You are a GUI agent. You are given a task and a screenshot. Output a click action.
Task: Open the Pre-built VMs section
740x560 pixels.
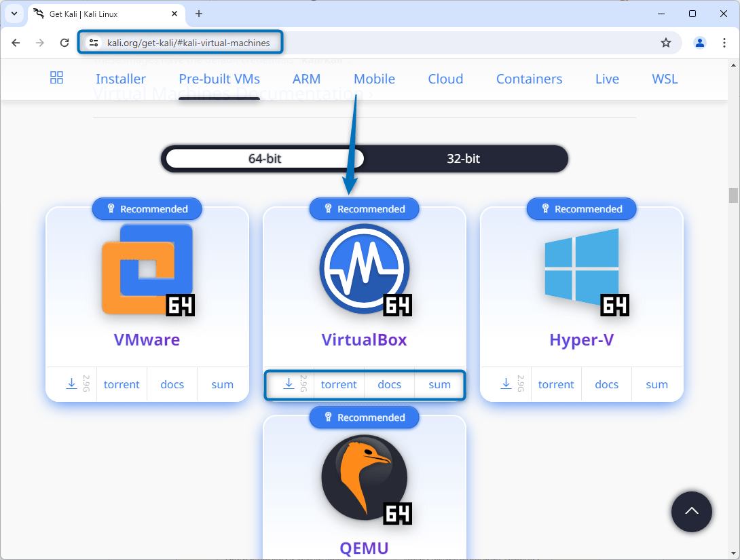tap(219, 78)
